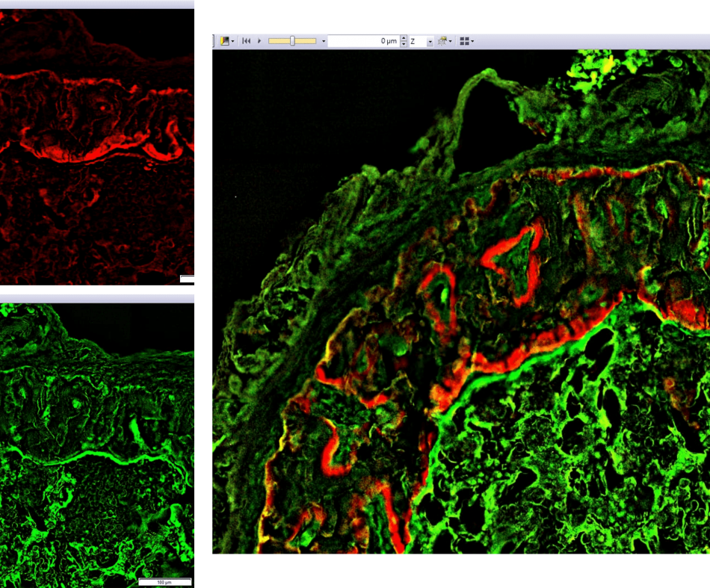The height and width of the screenshot is (588, 710).
Task: Click the grid view layout icon
Action: click(464, 41)
